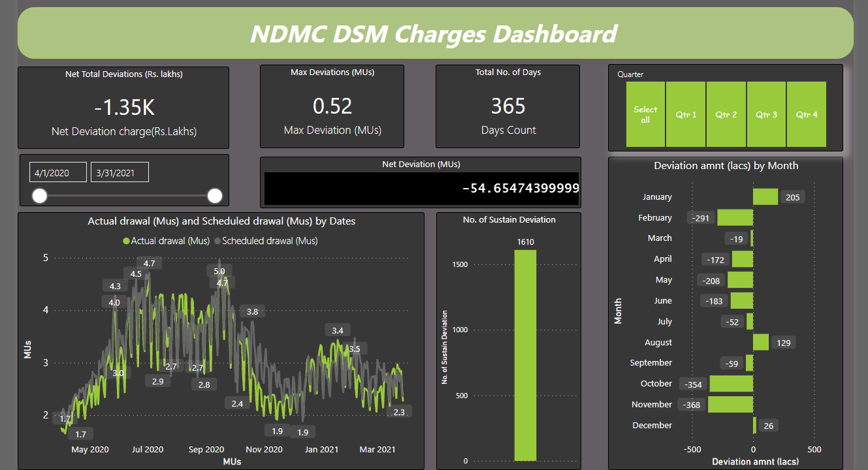Click the 3.5 data label on the line chart
The height and width of the screenshot is (470, 868).
tap(355, 349)
